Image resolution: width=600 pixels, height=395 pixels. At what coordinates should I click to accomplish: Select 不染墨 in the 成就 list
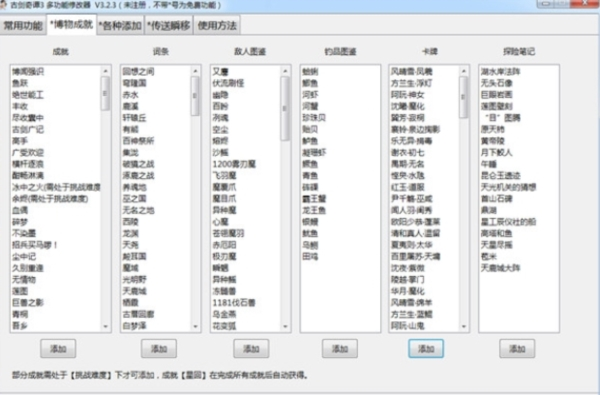(x=24, y=233)
